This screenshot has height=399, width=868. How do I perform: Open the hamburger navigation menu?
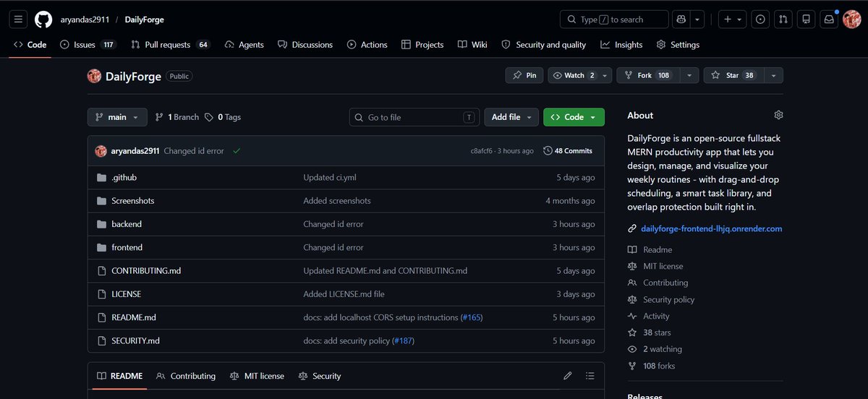pos(19,20)
